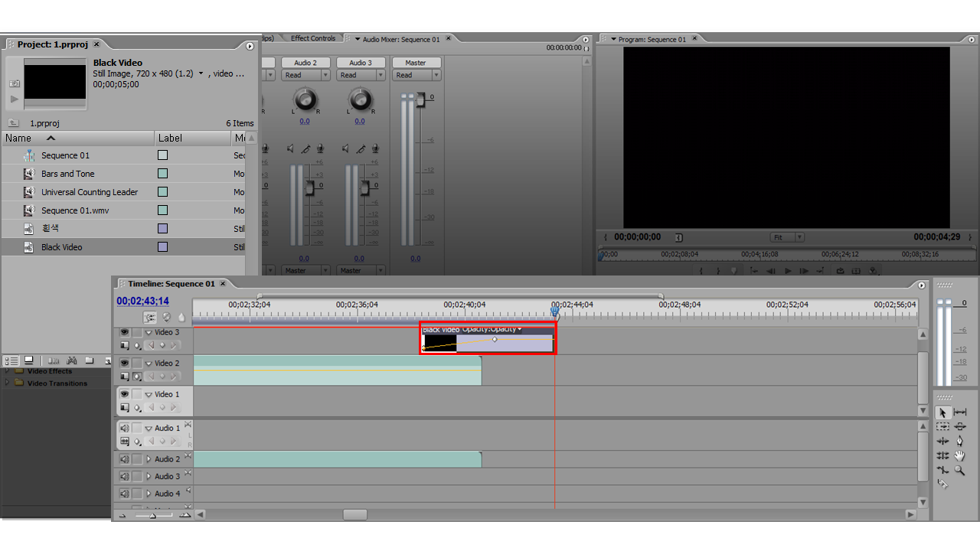The height and width of the screenshot is (551, 980).
Task: Choose the Zoom magnifier tool
Action: (x=959, y=470)
